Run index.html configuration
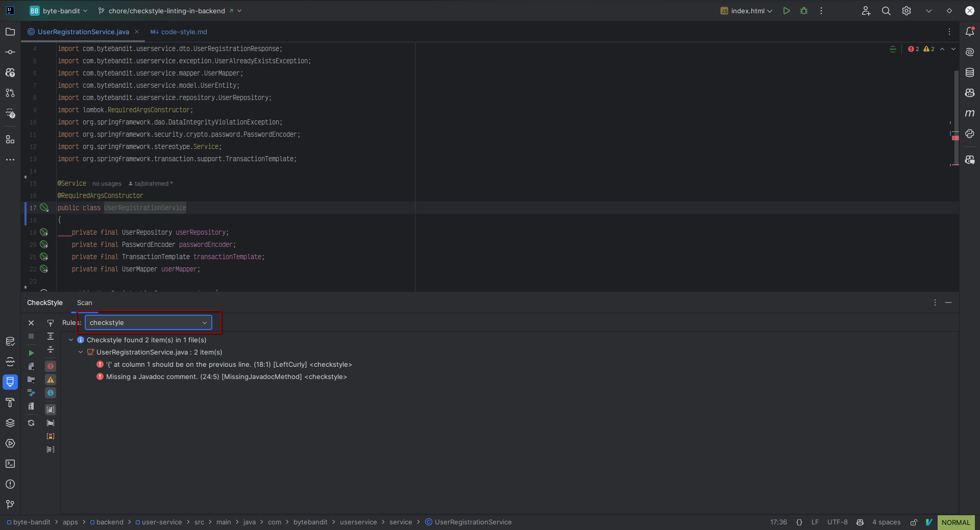Screen dimensions: 980x530 coord(787,11)
